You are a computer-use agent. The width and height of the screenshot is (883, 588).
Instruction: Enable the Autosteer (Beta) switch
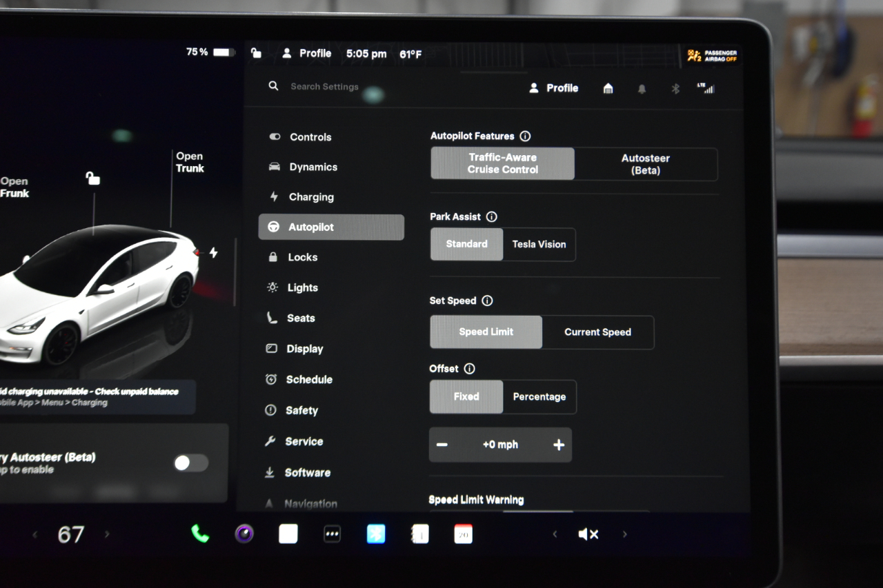click(x=190, y=463)
